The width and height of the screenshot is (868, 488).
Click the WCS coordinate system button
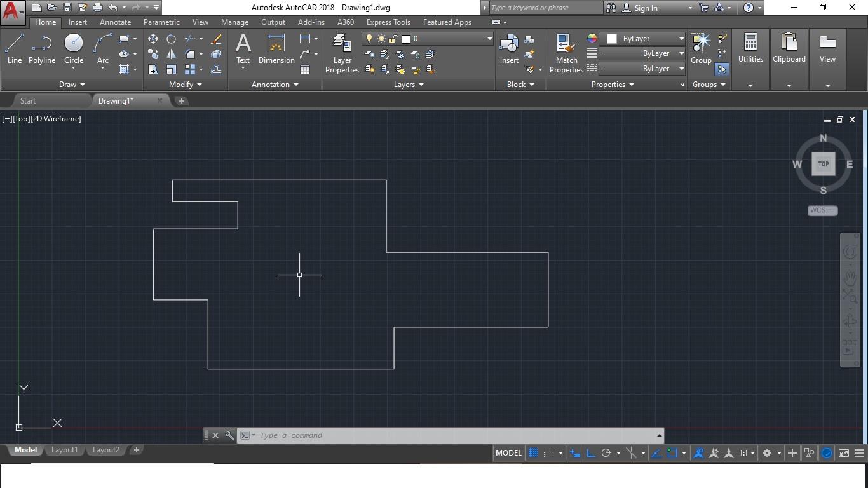coord(822,210)
